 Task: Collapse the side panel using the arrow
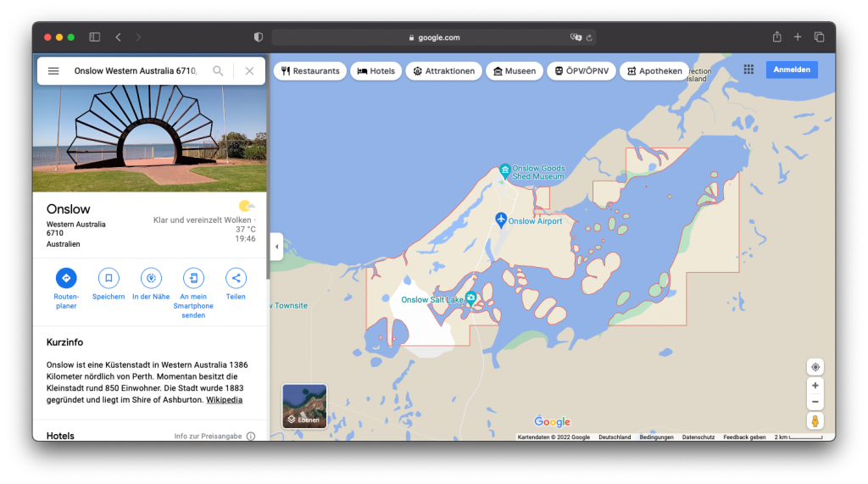[x=276, y=247]
